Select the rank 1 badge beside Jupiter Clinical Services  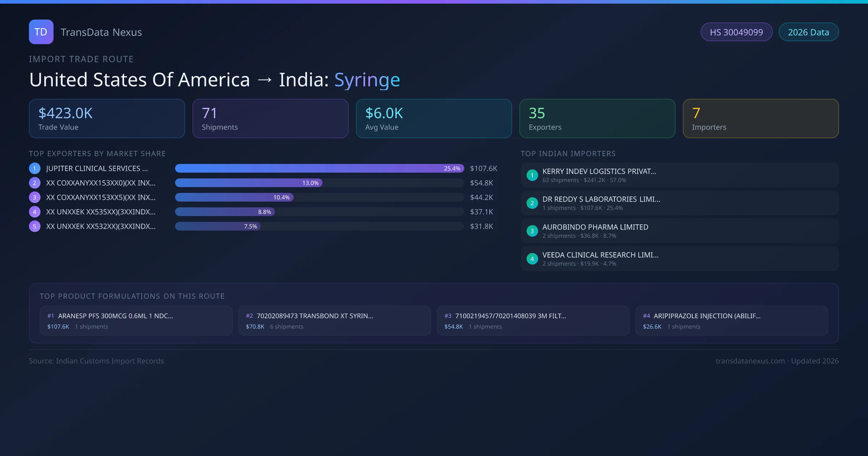click(x=34, y=168)
